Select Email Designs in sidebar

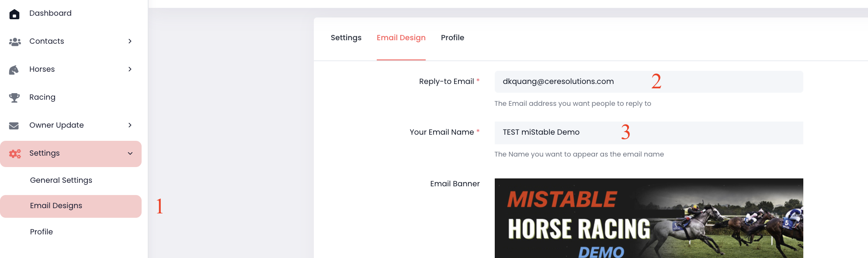(x=56, y=206)
